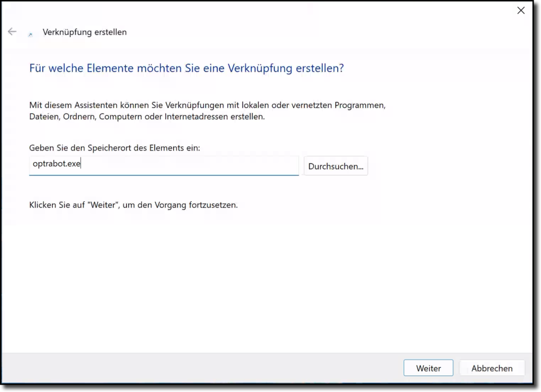Click the label 'Geben Sie den Speicherort des Elements ein'
Image resolution: width=541 pixels, height=392 pixels.
[115, 148]
